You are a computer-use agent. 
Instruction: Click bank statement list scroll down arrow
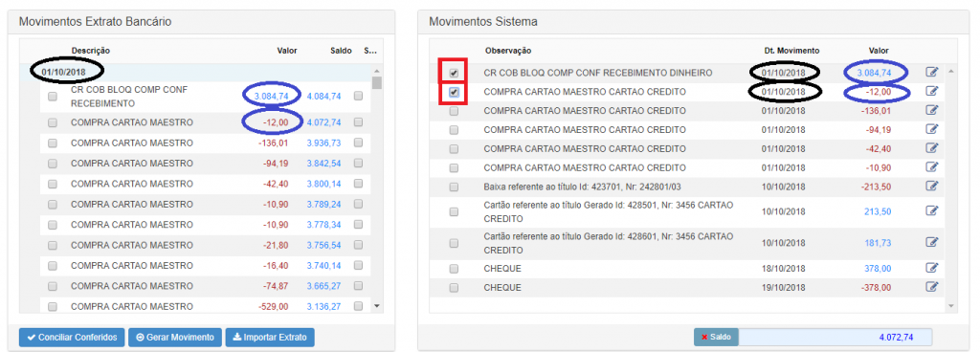[x=376, y=306]
